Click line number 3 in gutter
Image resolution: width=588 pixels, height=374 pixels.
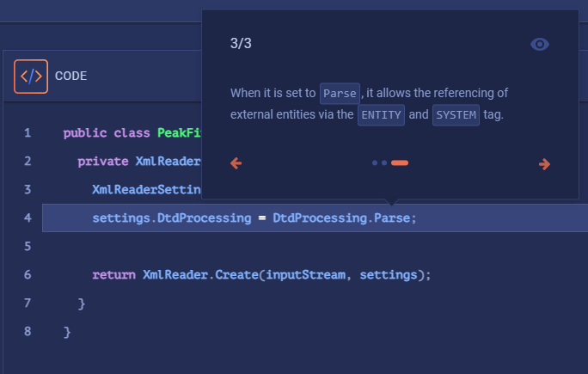coord(28,189)
